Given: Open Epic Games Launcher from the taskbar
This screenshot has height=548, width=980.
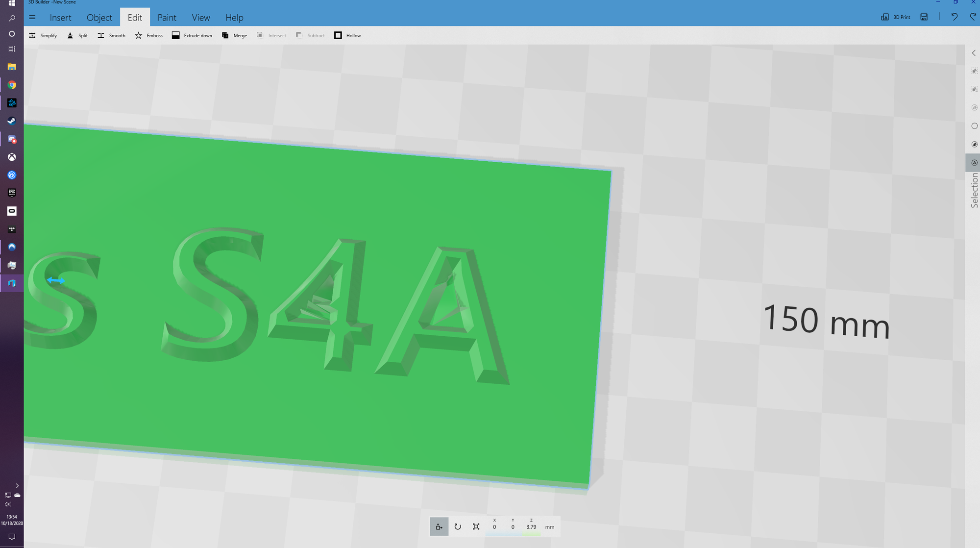Looking at the screenshot, I should point(12,193).
